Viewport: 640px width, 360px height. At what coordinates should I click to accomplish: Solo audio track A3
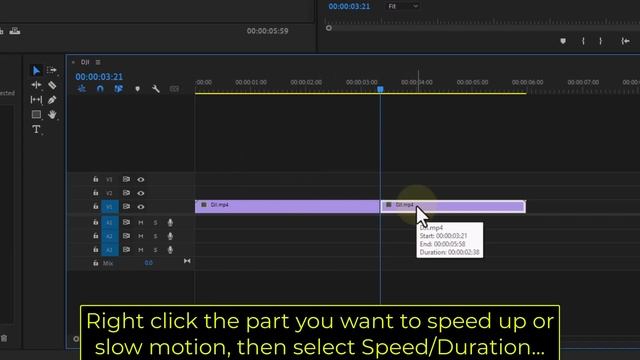(156, 249)
